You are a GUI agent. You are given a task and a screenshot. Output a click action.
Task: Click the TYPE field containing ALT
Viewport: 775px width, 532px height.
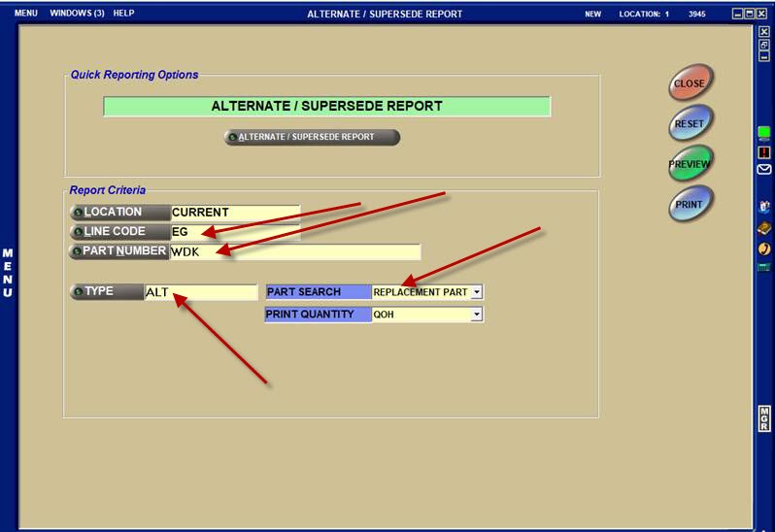coord(199,291)
